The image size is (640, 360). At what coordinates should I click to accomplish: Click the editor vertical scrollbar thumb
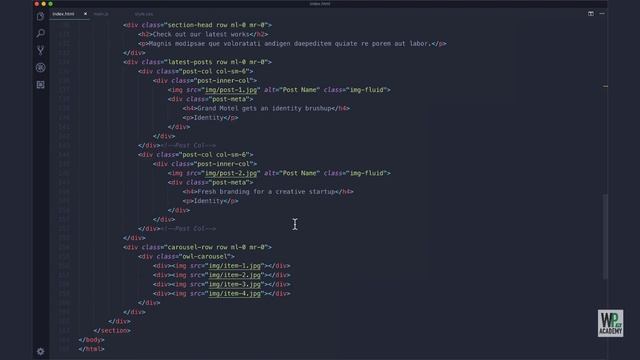click(605, 237)
